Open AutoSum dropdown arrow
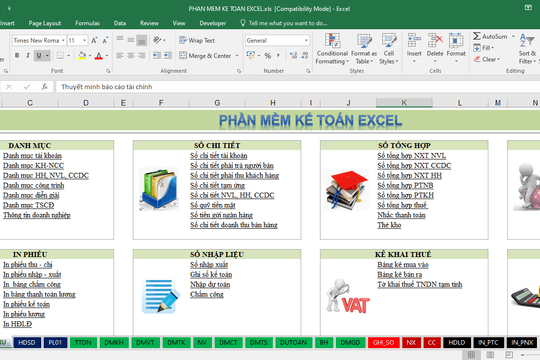This screenshot has height=360, width=540. [x=513, y=36]
